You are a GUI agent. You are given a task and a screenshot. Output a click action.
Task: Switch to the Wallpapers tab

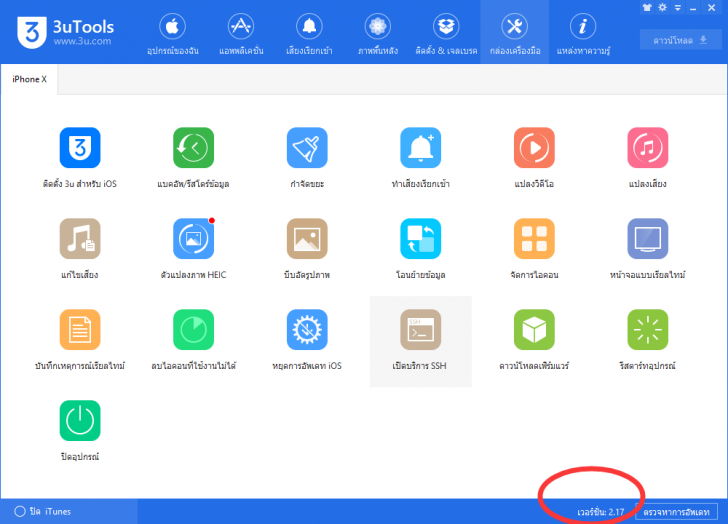coord(378,33)
